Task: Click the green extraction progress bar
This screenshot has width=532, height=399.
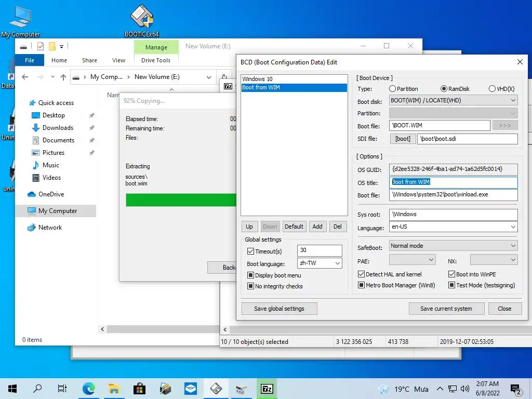Action: coord(181,200)
